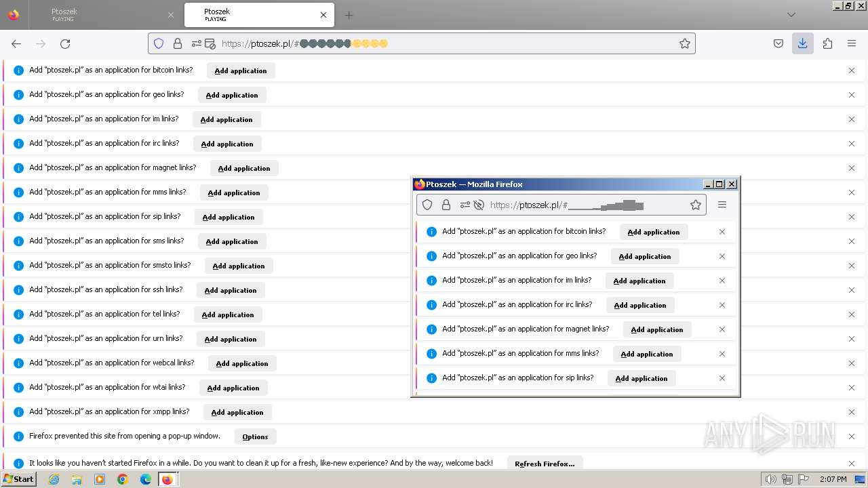Add application for sip links in popup window
The height and width of the screenshot is (488, 868).
click(642, 378)
